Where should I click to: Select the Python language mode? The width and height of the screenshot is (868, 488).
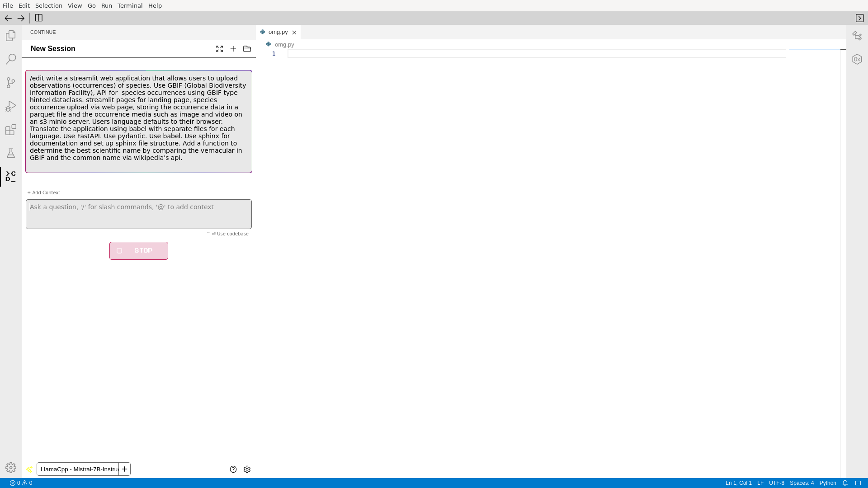tap(828, 483)
